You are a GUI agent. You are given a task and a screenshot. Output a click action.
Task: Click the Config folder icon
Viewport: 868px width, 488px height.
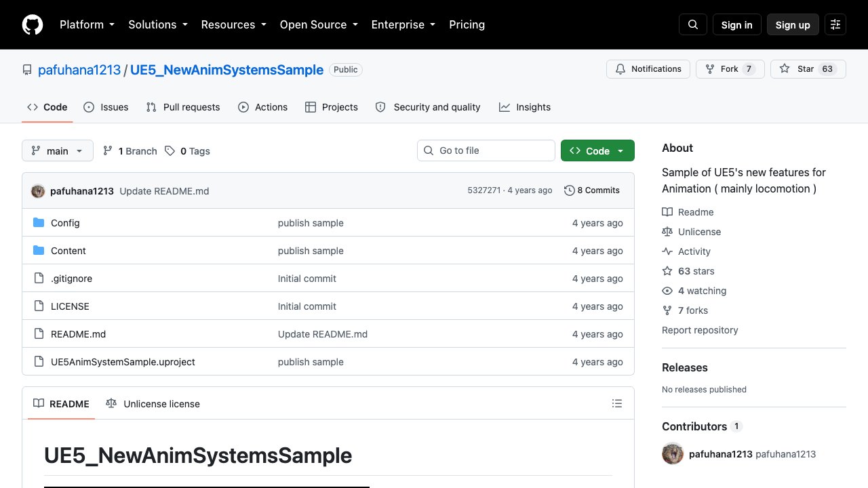(x=39, y=223)
